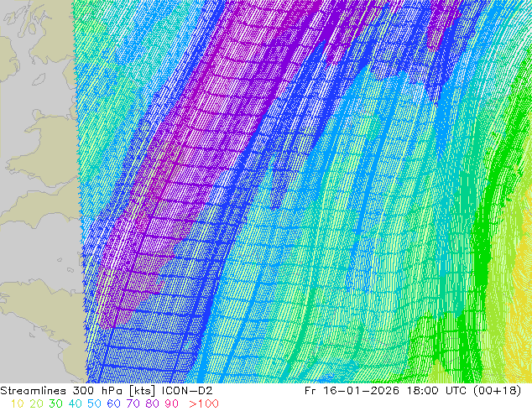Click the 'Streamlines 300 hPa [kts] ICON-D2' title
Viewport: 532px width, 411px height.
click(107, 391)
